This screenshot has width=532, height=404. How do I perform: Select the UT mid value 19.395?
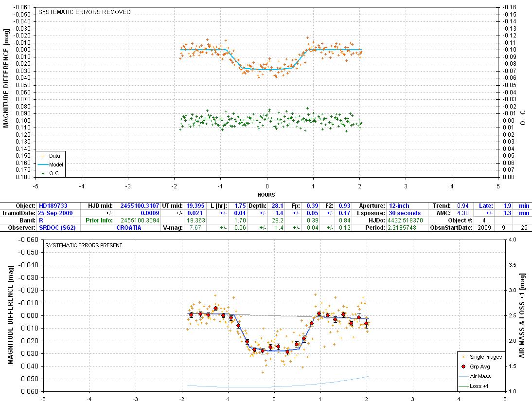click(x=195, y=206)
